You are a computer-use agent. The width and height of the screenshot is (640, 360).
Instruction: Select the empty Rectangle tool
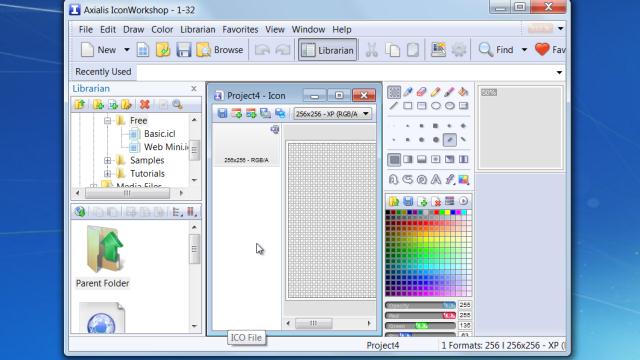coord(408,106)
